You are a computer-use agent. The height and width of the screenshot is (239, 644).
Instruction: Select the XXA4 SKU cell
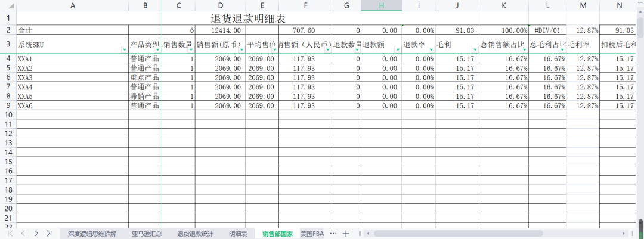(73, 87)
